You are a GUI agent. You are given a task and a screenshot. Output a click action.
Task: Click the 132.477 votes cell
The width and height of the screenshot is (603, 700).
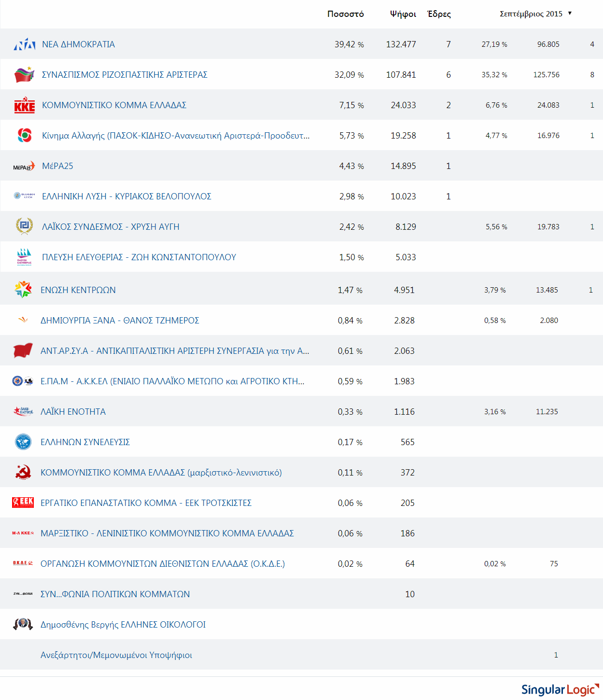pyautogui.click(x=401, y=44)
